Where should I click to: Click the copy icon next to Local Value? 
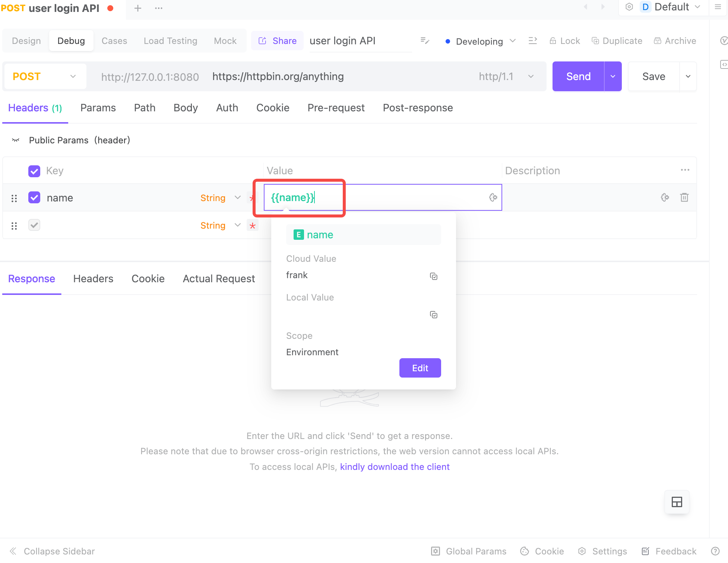[434, 315]
